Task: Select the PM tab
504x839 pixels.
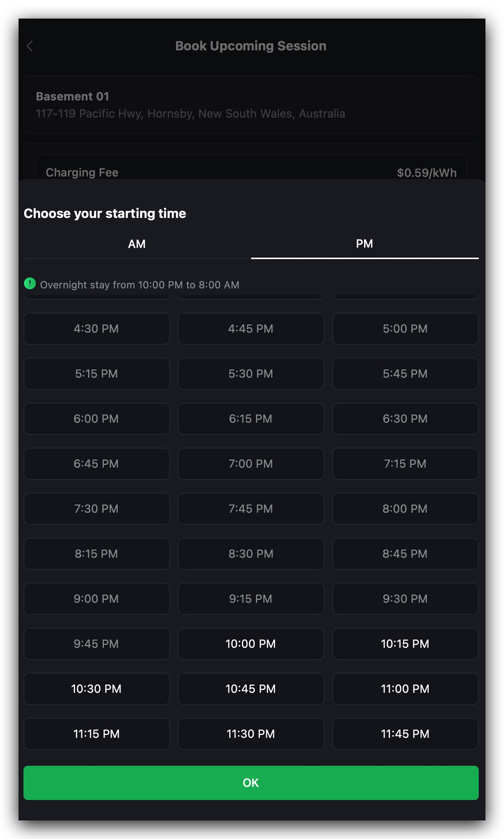Action: pyautogui.click(x=364, y=244)
